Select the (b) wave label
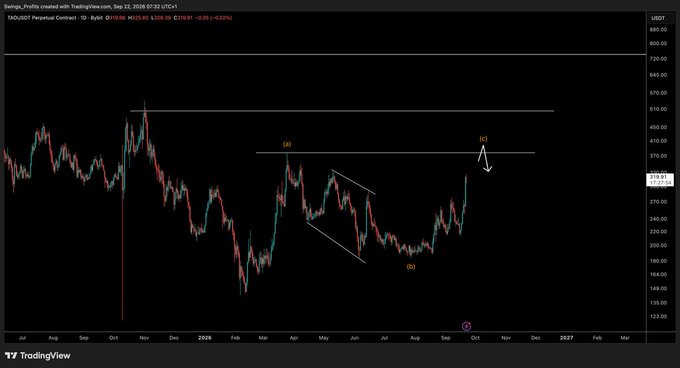680x368 pixels. pos(411,267)
